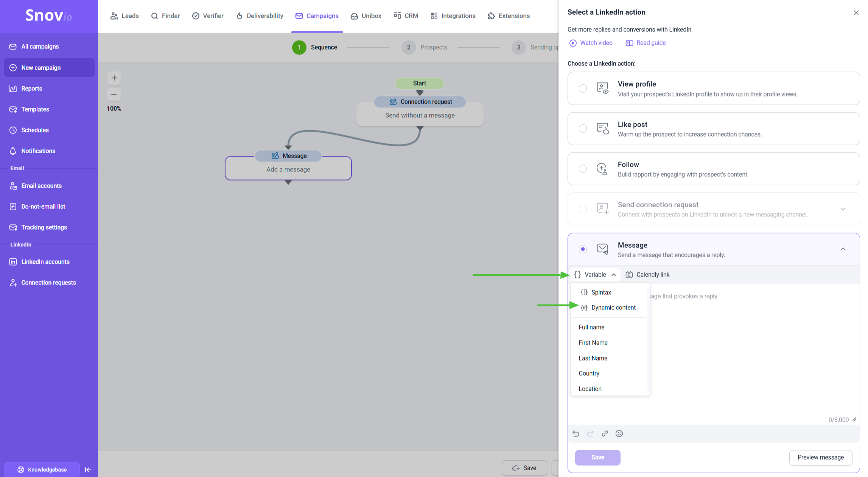The image size is (868, 477).
Task: Click the View profile action icon
Action: (602, 88)
